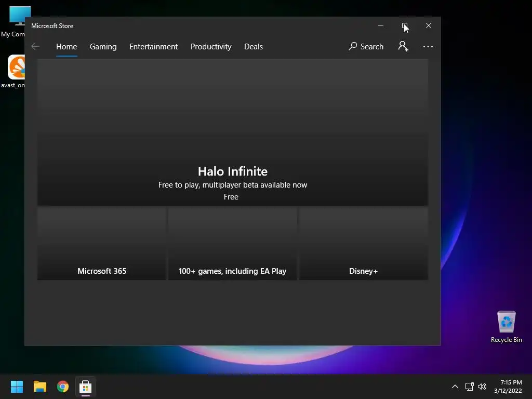This screenshot has height=399, width=532.
Task: Open Google Chrome from the taskbar
Action: 63,387
